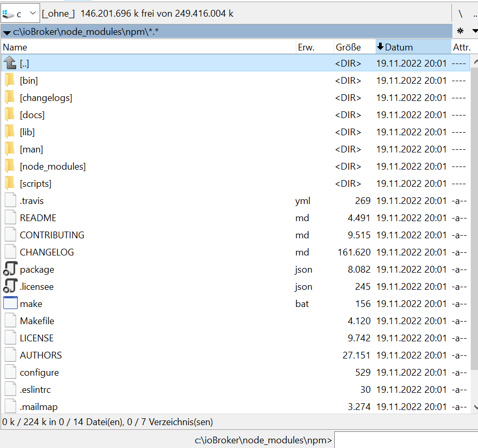Select the [changelogs] folder name
This screenshot has height=448, width=478.
46,98
